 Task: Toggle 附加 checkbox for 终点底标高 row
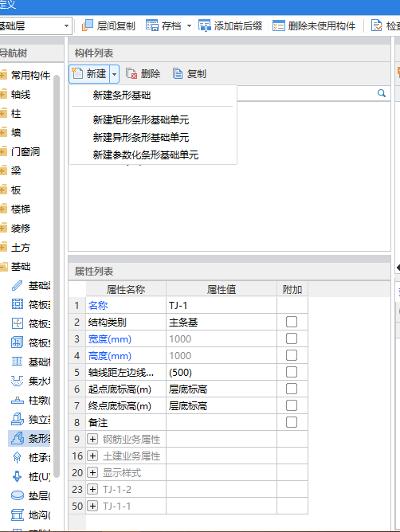click(292, 405)
